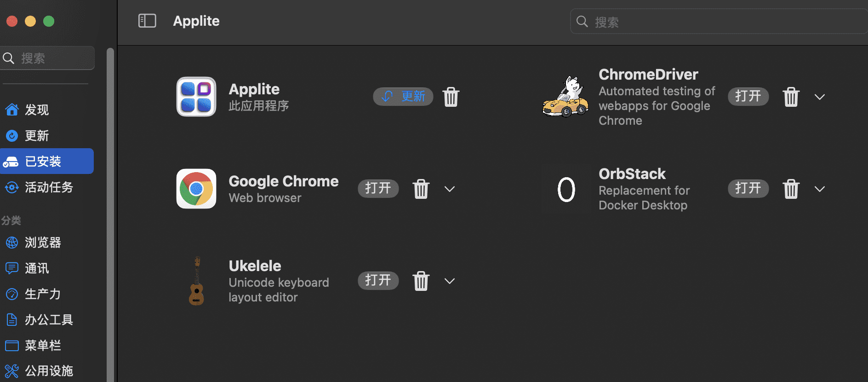Image resolution: width=868 pixels, height=382 pixels.
Task: Click the Ukelele trash icon
Action: pyautogui.click(x=421, y=281)
